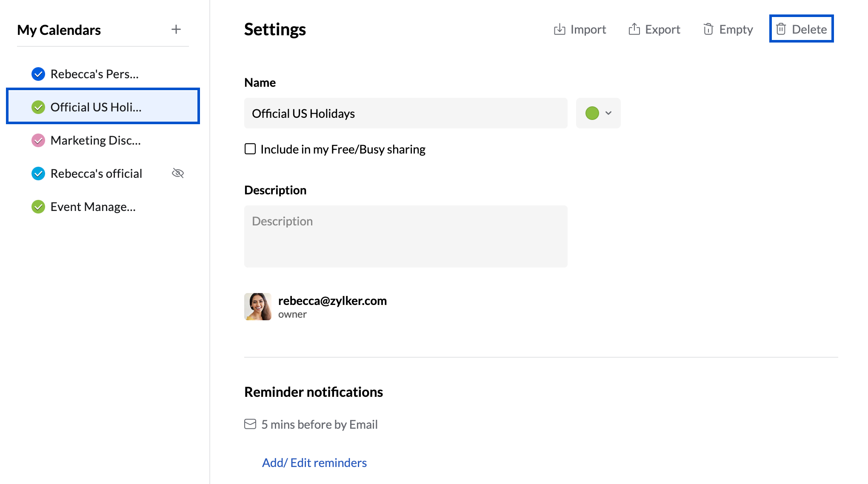Uncheck Rebecca's Personal calendar blue checkmark

click(x=38, y=74)
